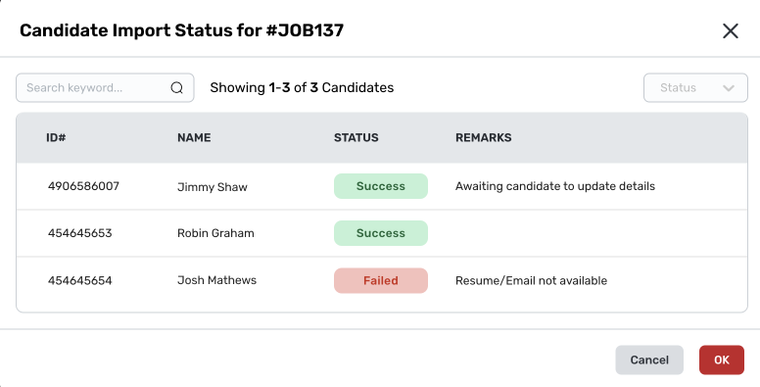Viewport: 760px width, 387px height.
Task: Select Robin Graham's Success status badge
Action: [x=381, y=233]
